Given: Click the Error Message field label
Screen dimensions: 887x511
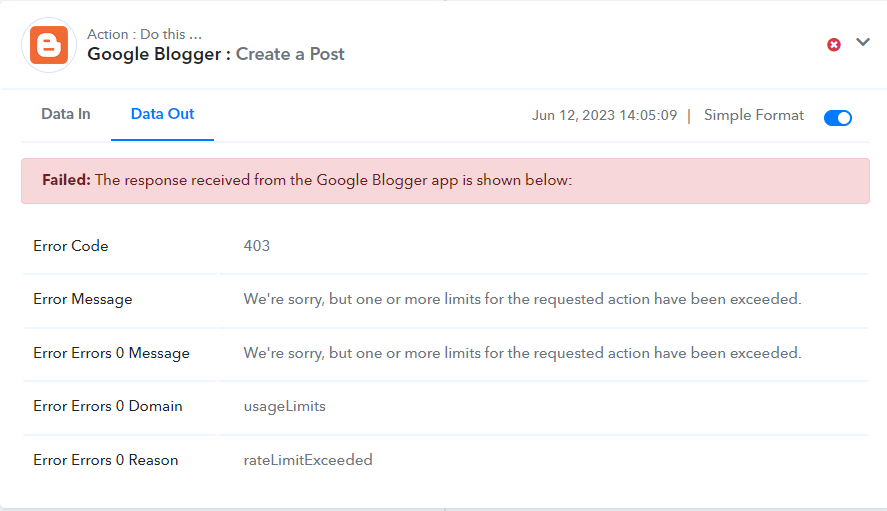Looking at the screenshot, I should [x=83, y=299].
